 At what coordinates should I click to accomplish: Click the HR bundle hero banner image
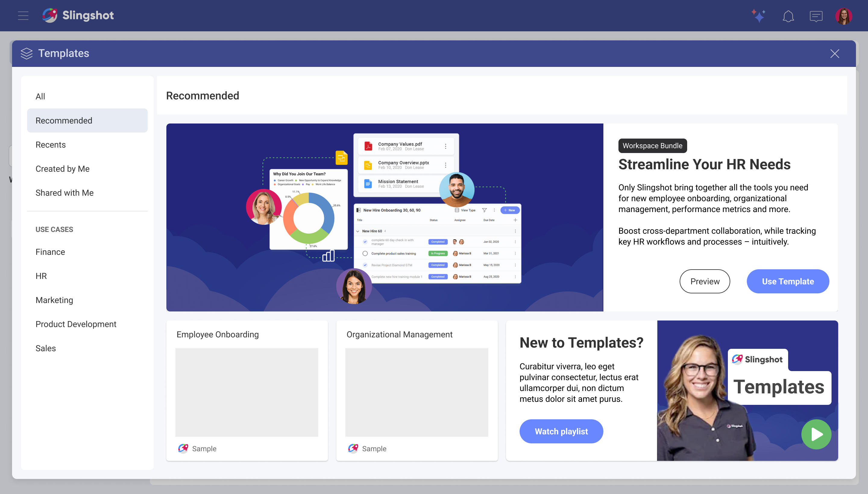[x=385, y=217]
